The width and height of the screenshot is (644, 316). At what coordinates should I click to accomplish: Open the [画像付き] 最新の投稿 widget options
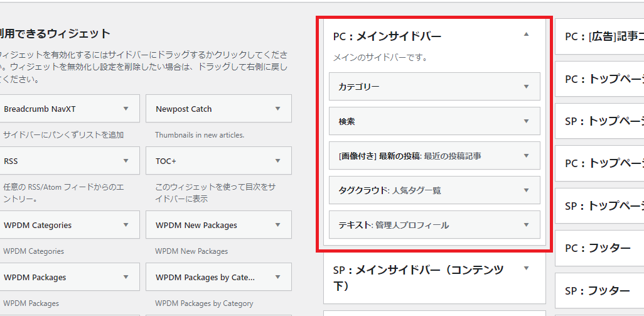pos(526,156)
